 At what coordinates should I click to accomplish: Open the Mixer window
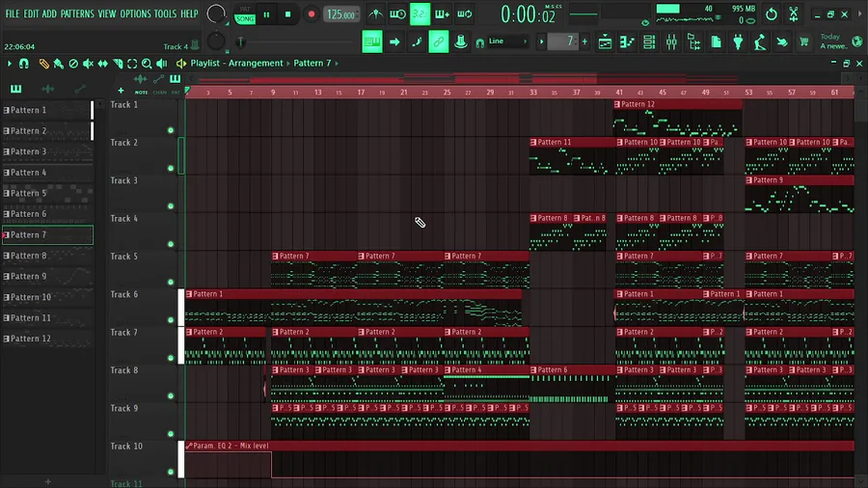[671, 41]
